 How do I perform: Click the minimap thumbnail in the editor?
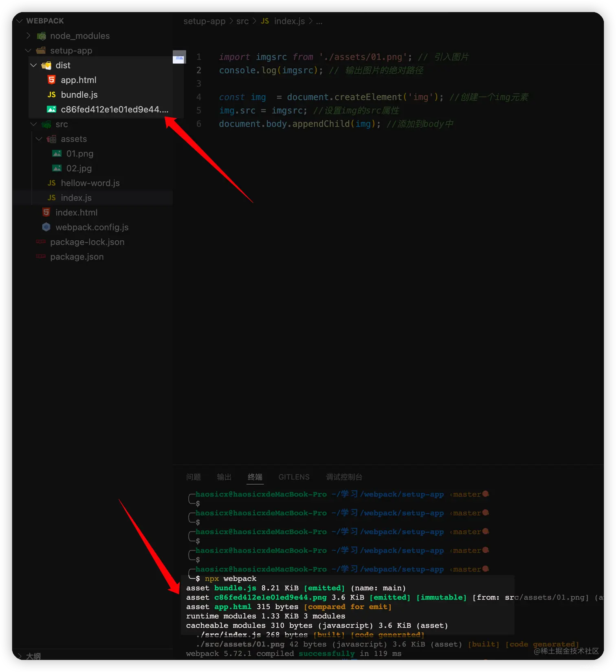click(179, 57)
